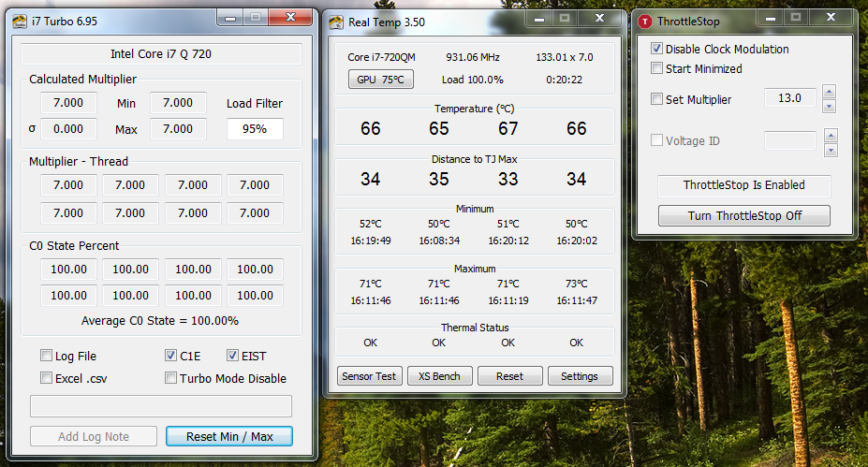The image size is (868, 467).
Task: Click the Voltage ID down arrow
Action: coord(831,150)
